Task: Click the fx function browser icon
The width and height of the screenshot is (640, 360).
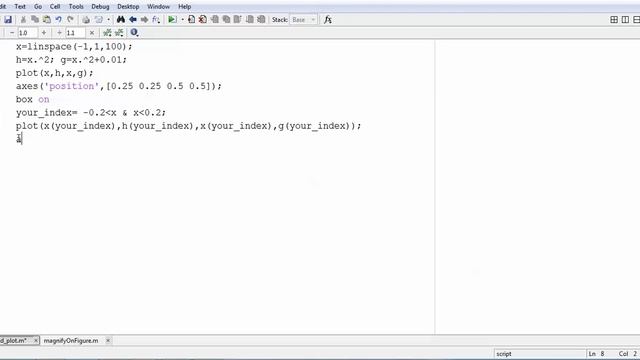Action: [x=327, y=20]
